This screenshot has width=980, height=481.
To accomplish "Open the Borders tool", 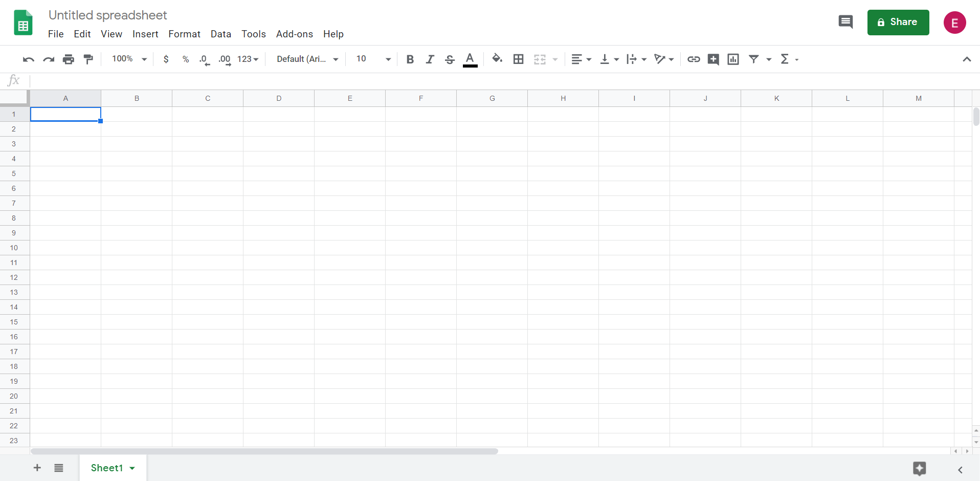I will [518, 59].
